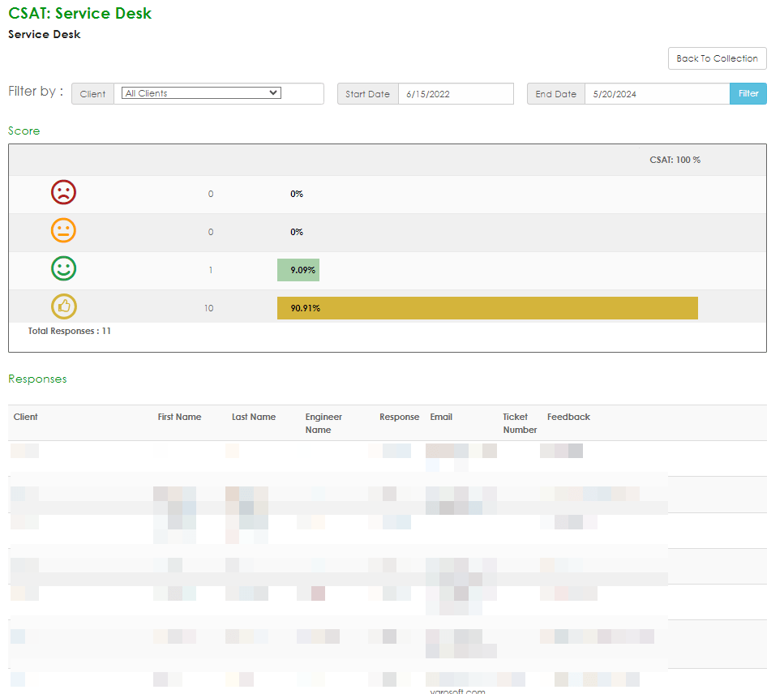Sort by the Last Name column header

coord(253,417)
